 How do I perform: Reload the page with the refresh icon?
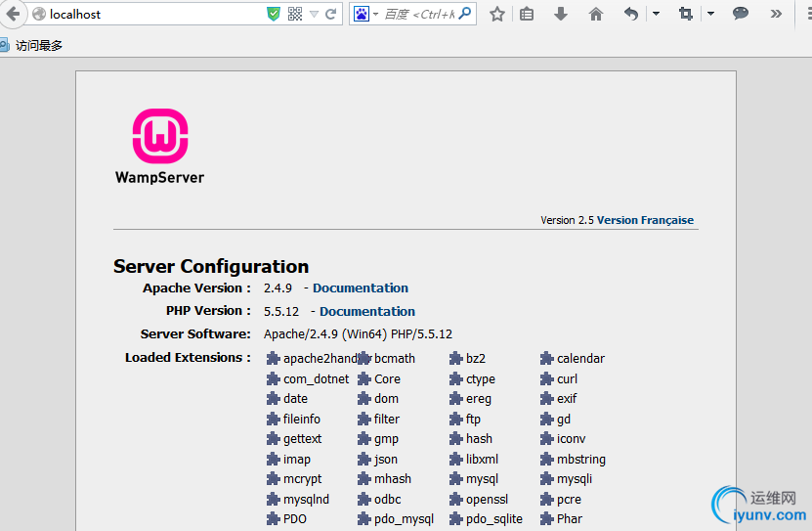(x=331, y=14)
